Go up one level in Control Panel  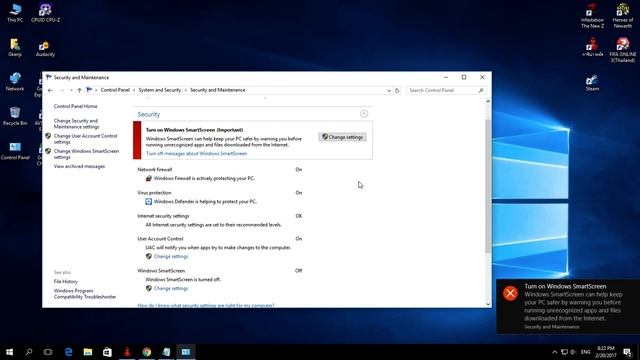[80, 90]
